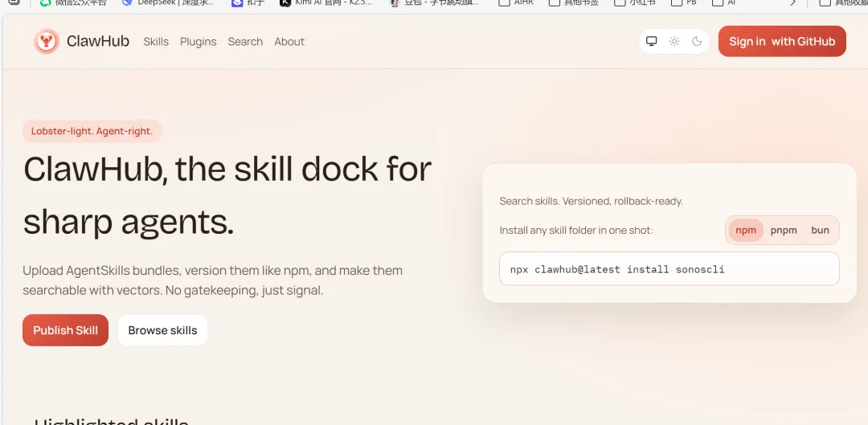Switch to dark theme moon icon
868x425 pixels.
pyautogui.click(x=697, y=42)
